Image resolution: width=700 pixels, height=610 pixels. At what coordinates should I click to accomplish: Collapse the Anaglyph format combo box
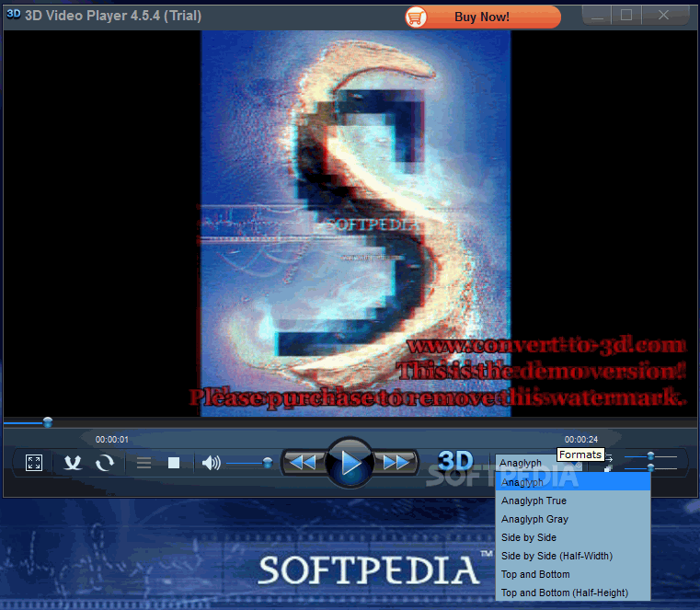point(538,463)
